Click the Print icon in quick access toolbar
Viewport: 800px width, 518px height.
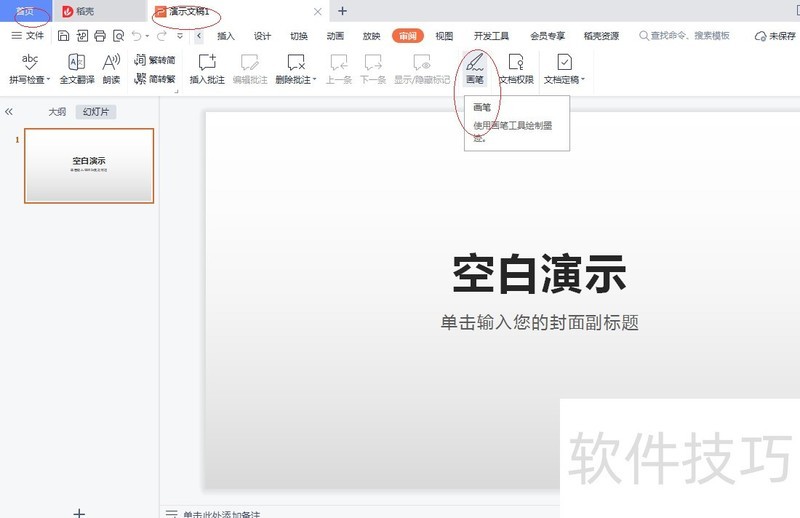(x=100, y=36)
